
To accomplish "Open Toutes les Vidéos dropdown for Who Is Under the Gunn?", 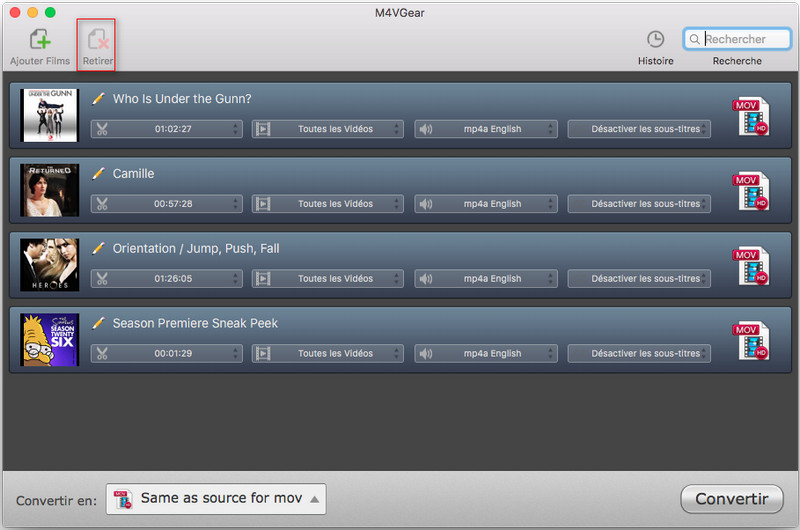I will coord(328,129).
